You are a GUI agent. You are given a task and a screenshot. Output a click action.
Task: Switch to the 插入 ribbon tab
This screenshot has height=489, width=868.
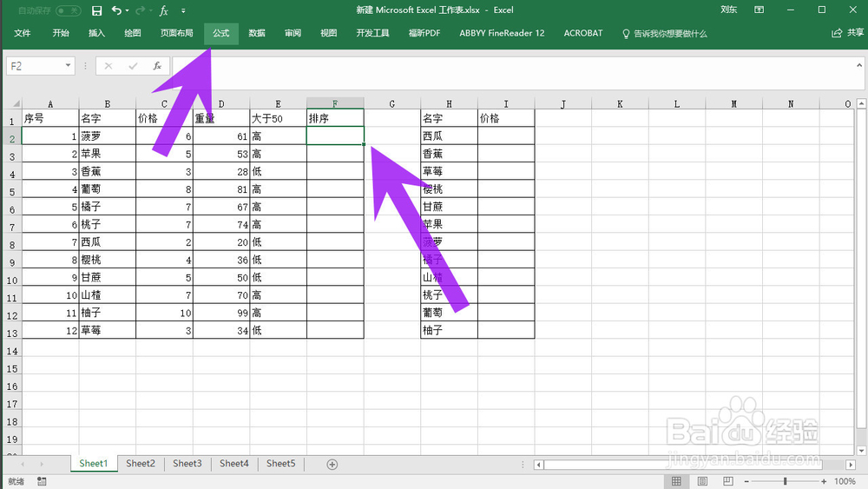(x=96, y=33)
